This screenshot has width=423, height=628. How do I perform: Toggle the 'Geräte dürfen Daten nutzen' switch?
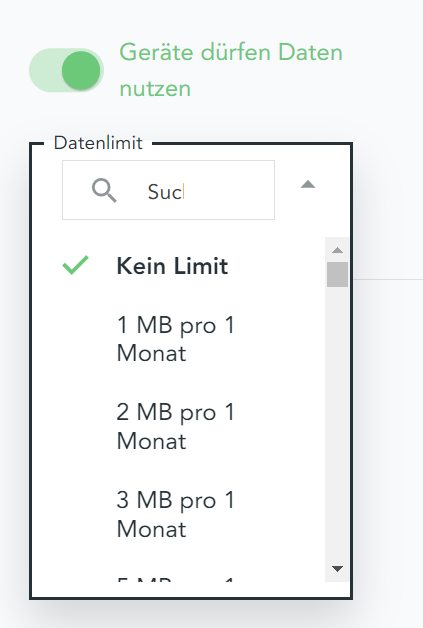66,70
